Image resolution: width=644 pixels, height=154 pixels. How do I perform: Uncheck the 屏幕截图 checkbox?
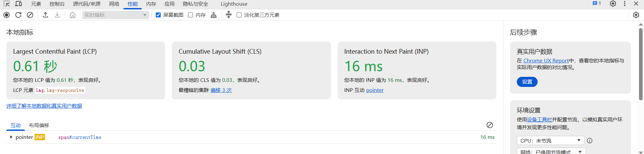click(x=158, y=15)
